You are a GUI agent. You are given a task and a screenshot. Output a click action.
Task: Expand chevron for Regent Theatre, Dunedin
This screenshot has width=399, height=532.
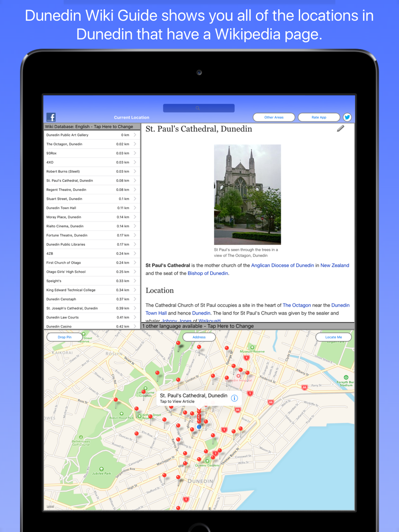[x=135, y=190]
